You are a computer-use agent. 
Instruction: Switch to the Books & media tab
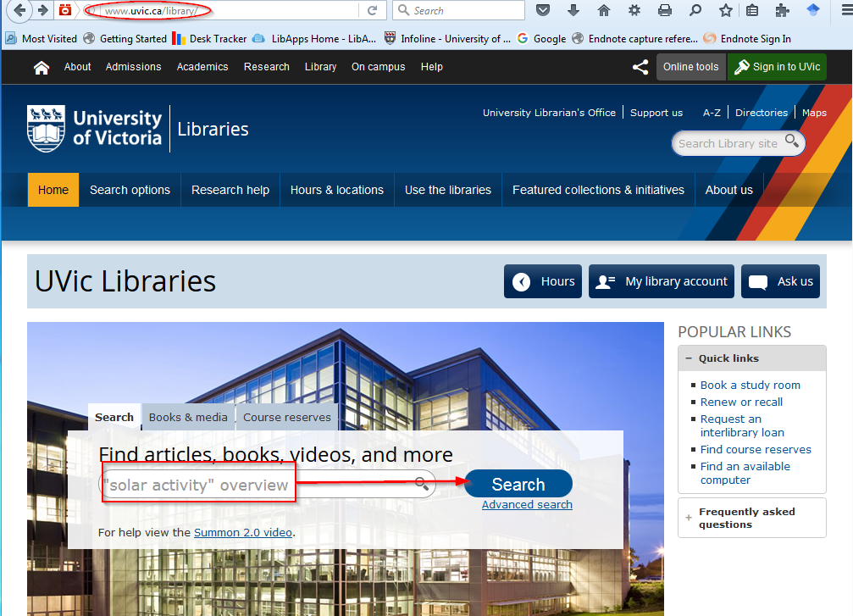188,418
